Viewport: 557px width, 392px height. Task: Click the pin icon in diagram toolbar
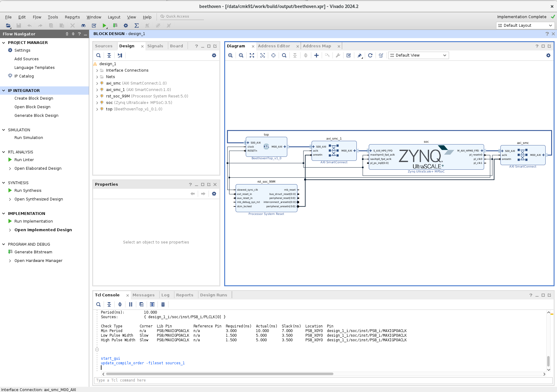coord(360,55)
